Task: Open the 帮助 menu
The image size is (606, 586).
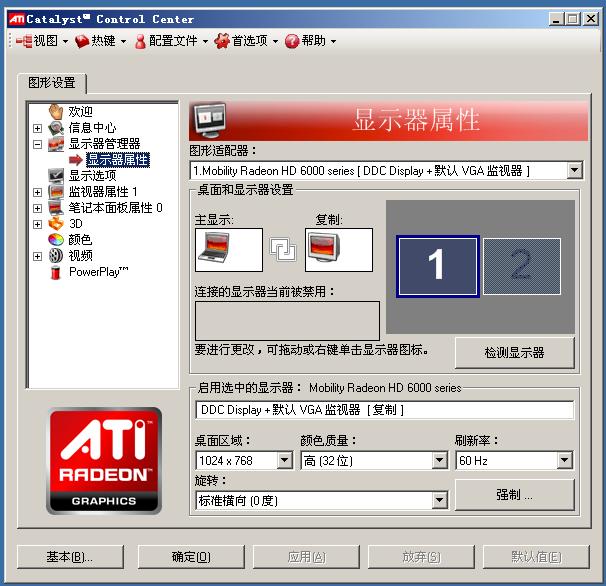Action: [310, 41]
